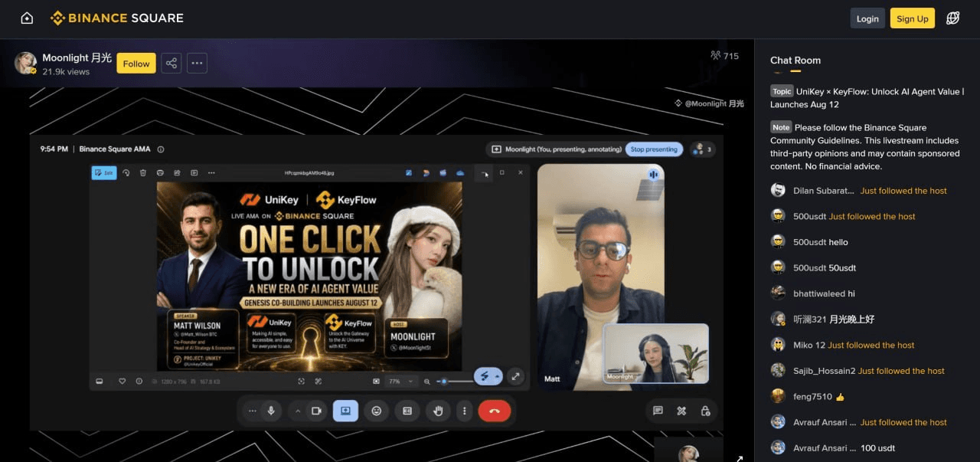The height and width of the screenshot is (462, 980).
Task: Click the highlighted present-screen button
Action: tap(345, 411)
